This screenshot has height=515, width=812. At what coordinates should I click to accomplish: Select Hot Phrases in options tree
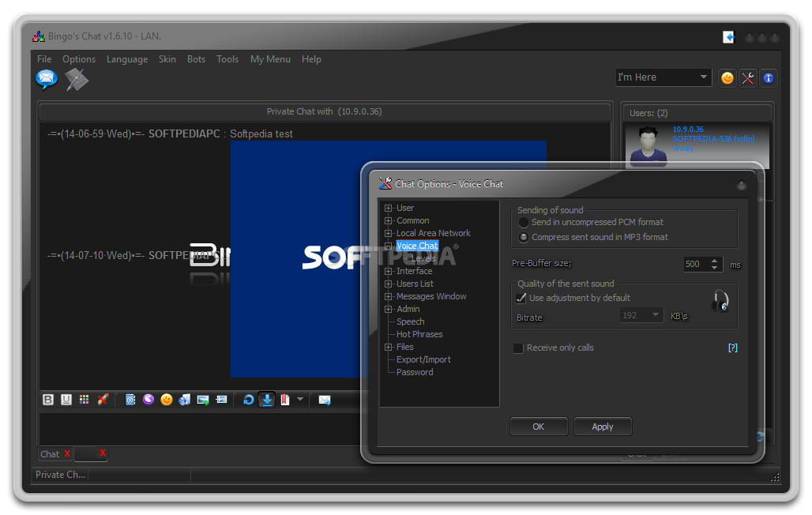click(419, 334)
